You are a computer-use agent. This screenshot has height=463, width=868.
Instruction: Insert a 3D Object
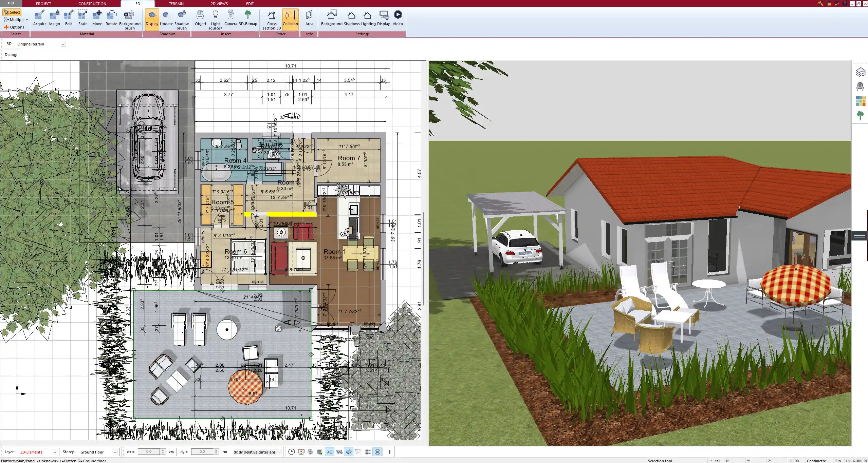[x=200, y=18]
